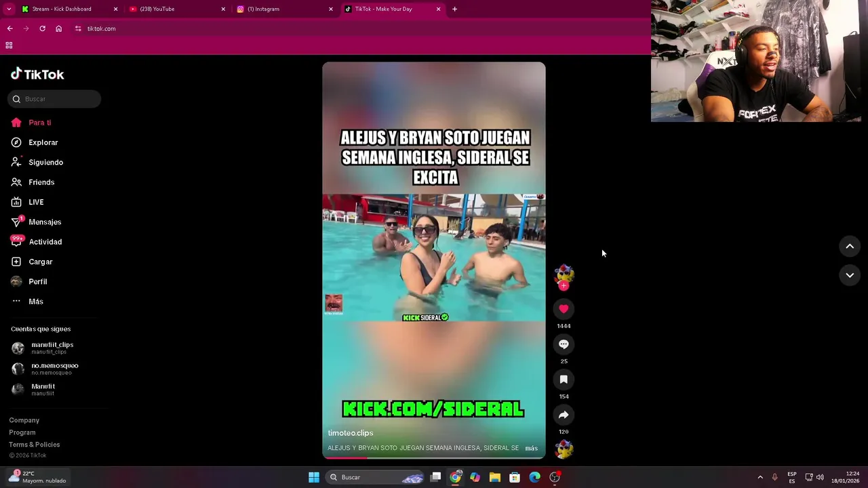Viewport: 868px width, 488px height.
Task: Open the spinning sound disc avatar
Action: click(564, 449)
